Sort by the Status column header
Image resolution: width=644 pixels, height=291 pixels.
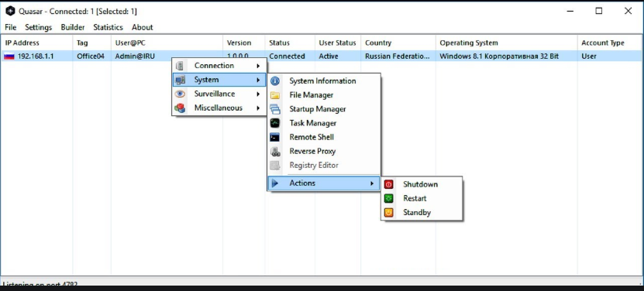point(290,43)
